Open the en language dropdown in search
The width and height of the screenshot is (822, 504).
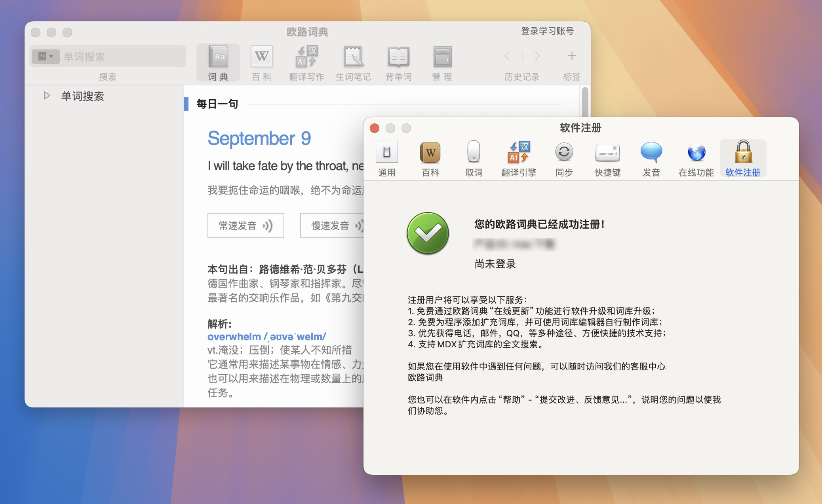pos(46,57)
